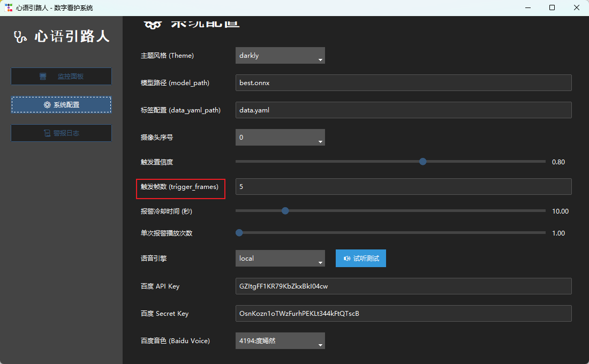
Task: Select the 系统配置 sidebar item
Action: pyautogui.click(x=61, y=105)
